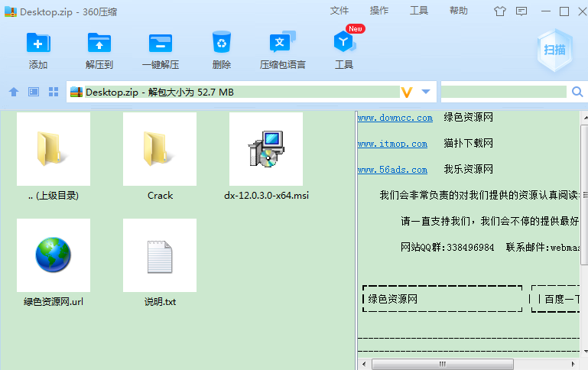Switch to the thumbnail grid view icon
This screenshot has width=588, height=370.
(x=54, y=92)
